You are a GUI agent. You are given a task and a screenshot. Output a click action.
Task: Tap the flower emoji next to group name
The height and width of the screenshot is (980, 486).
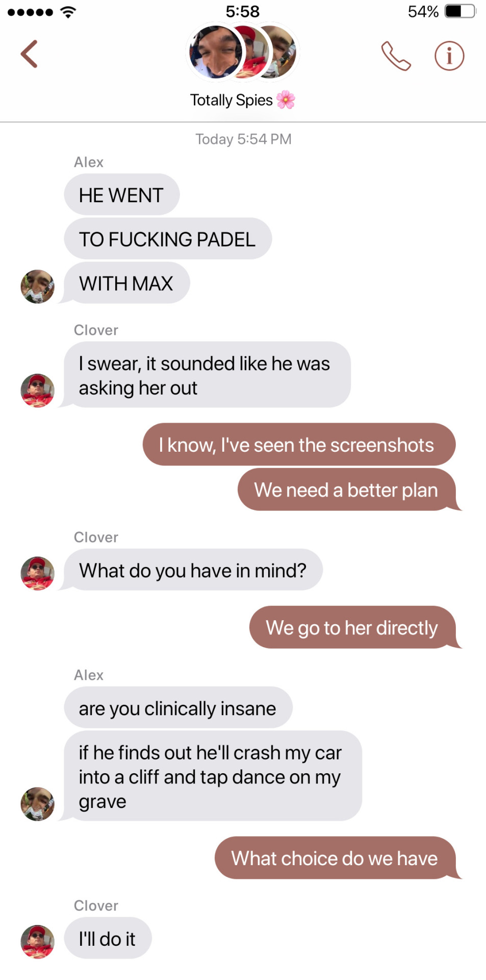click(x=286, y=100)
